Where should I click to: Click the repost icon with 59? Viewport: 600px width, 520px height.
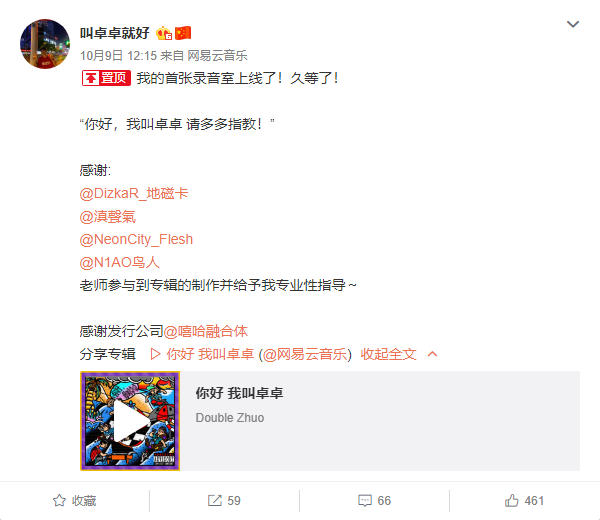click(215, 500)
